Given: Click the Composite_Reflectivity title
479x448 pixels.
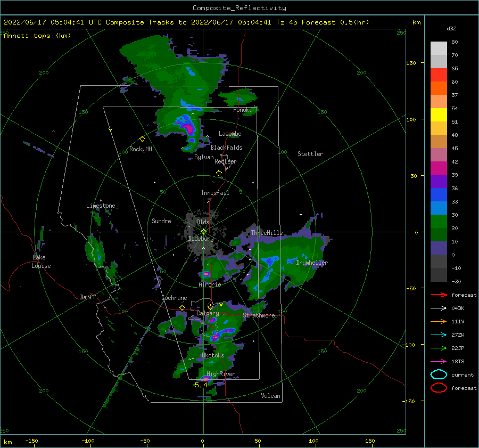Looking at the screenshot, I should point(239,8).
